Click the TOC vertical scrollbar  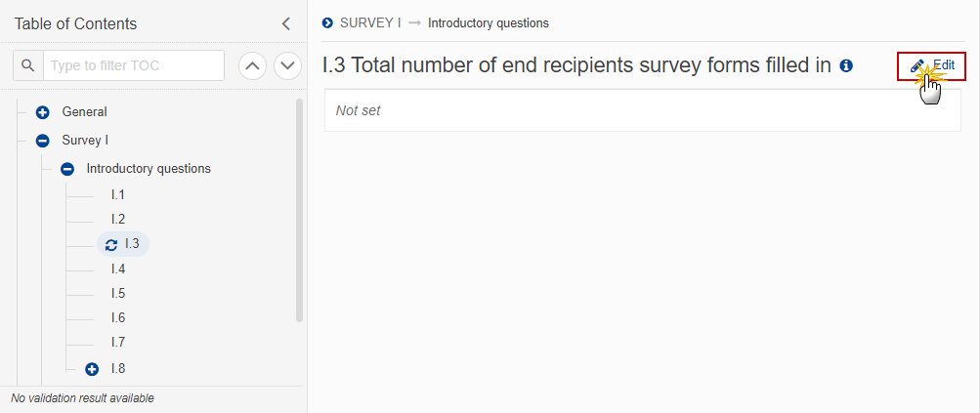[x=299, y=210]
